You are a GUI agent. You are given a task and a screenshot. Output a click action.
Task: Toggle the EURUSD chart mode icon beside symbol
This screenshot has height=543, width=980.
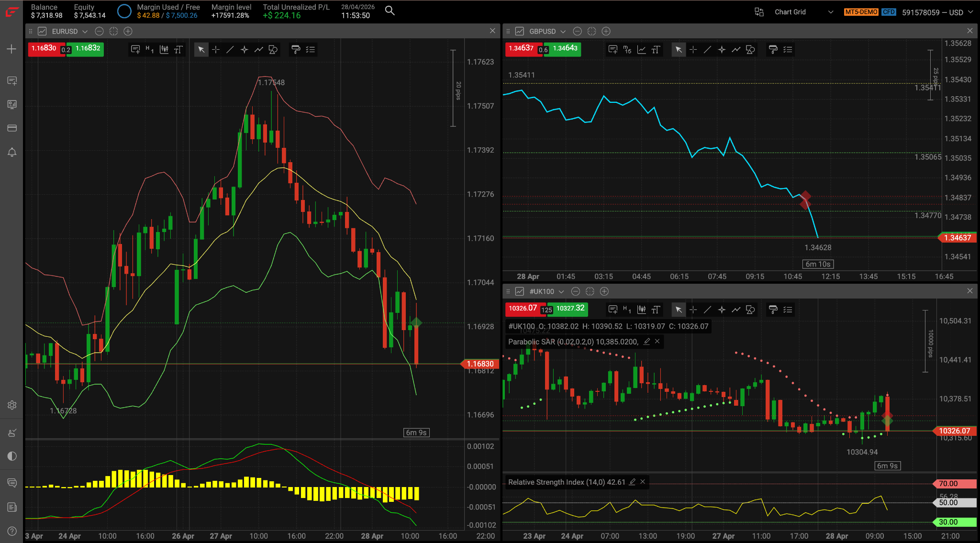pos(42,31)
